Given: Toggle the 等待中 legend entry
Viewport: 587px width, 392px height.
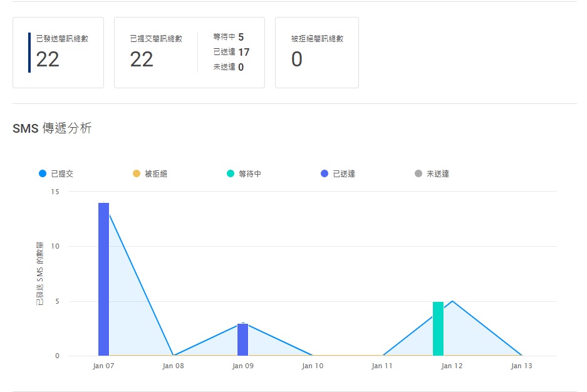Looking at the screenshot, I should (244, 173).
